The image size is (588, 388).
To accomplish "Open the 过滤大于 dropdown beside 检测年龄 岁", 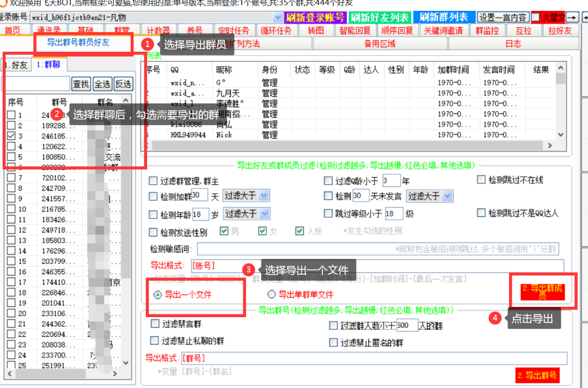I will coord(247,214).
